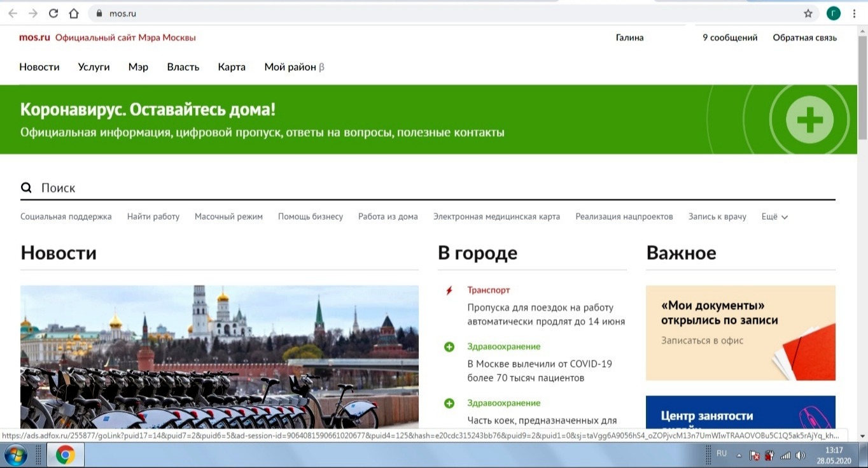Open the Новости section heading

coord(59,253)
